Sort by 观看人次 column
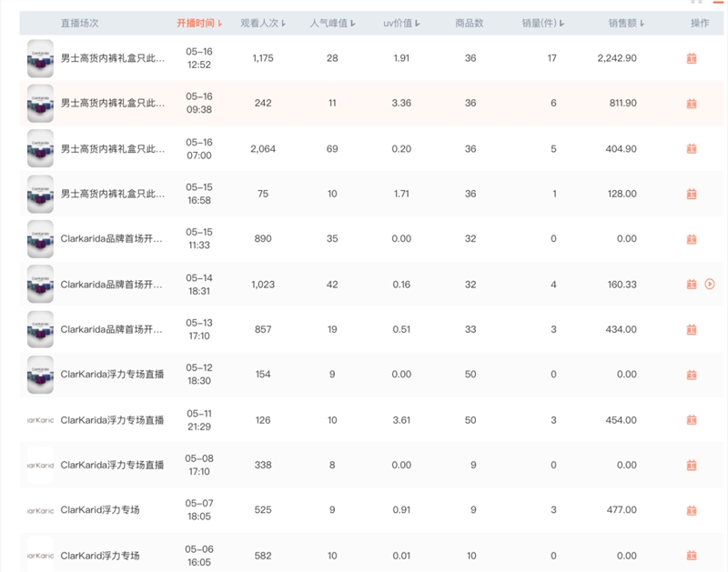This screenshot has height=572, width=728. [263, 24]
